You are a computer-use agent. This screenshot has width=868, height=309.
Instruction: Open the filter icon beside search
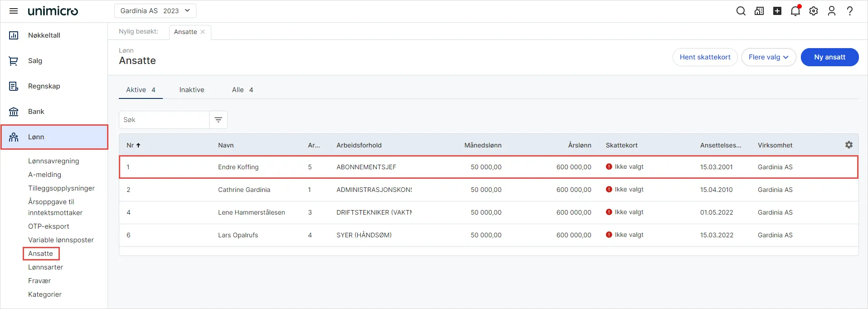point(218,120)
